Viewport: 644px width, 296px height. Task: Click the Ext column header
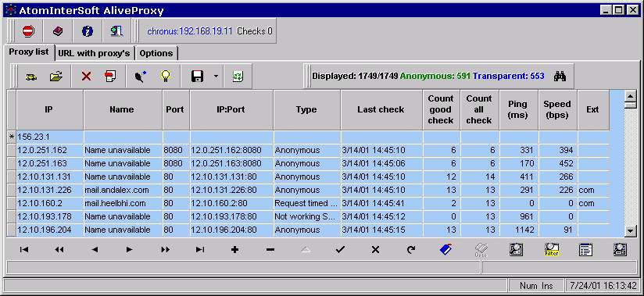tap(592, 109)
